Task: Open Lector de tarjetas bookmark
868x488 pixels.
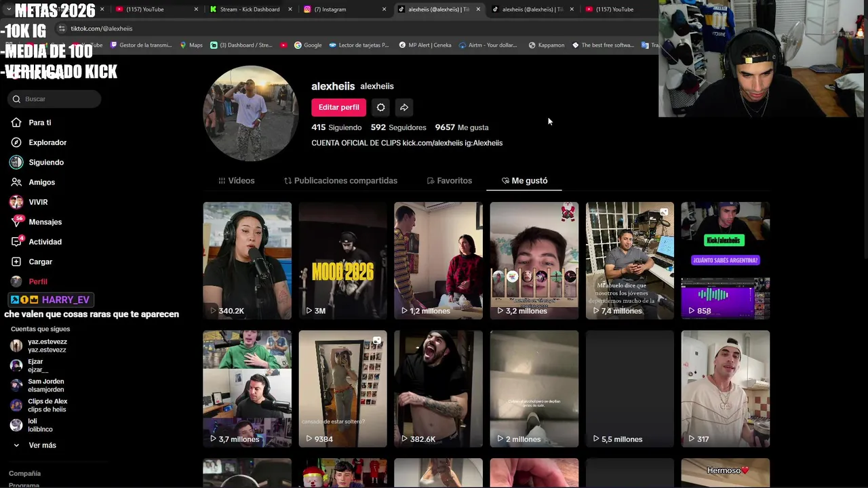Action: [x=359, y=45]
